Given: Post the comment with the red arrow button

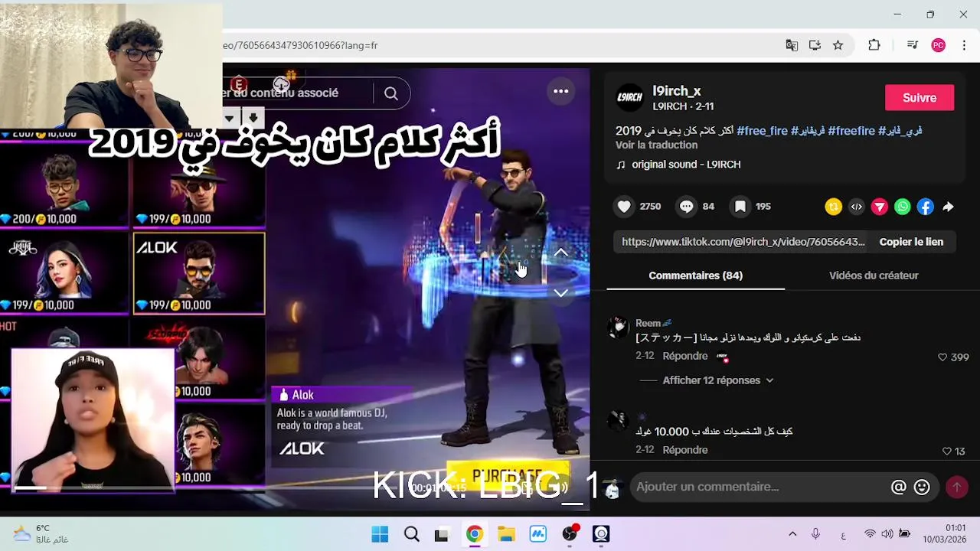Looking at the screenshot, I should 956,487.
